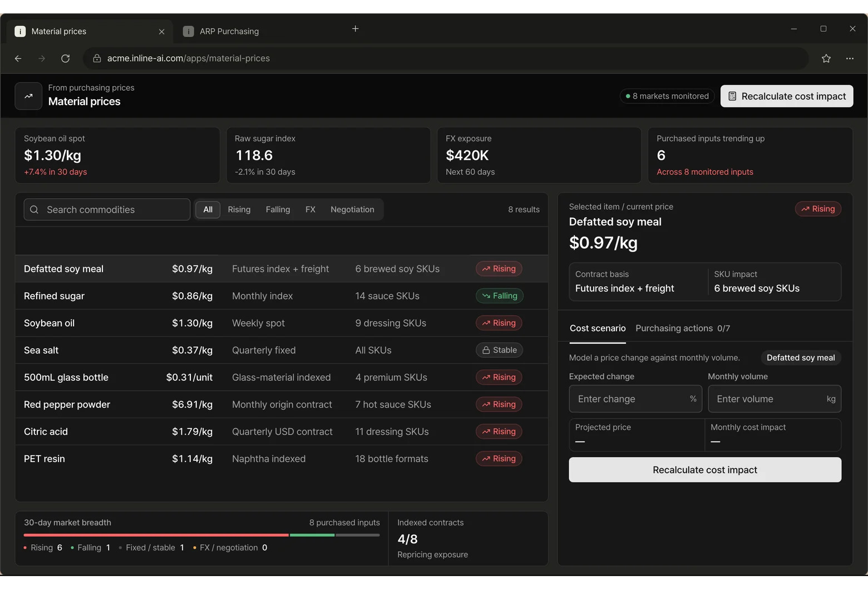Click the Rising badge in the selected item panel
This screenshot has height=590, width=868.
pos(818,209)
